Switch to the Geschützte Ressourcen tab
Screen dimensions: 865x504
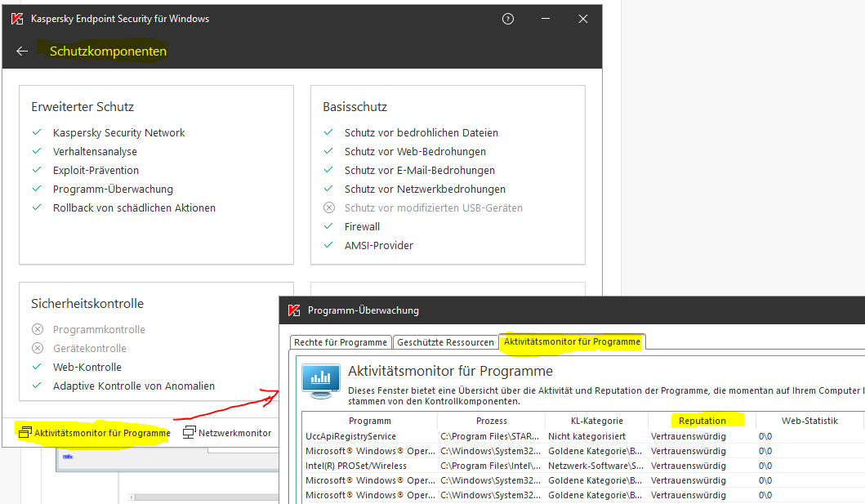click(445, 342)
